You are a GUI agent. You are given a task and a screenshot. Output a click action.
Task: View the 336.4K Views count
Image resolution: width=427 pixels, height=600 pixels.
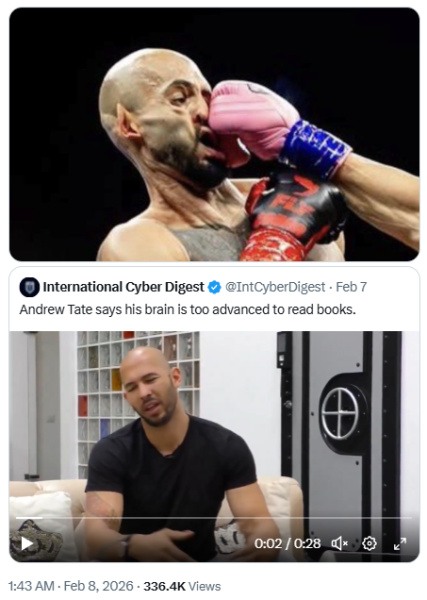pyautogui.click(x=182, y=586)
